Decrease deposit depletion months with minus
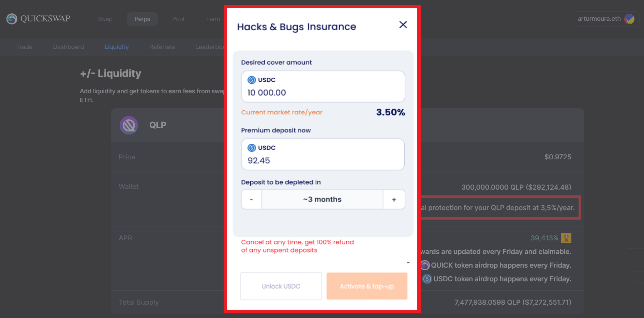 (x=252, y=200)
